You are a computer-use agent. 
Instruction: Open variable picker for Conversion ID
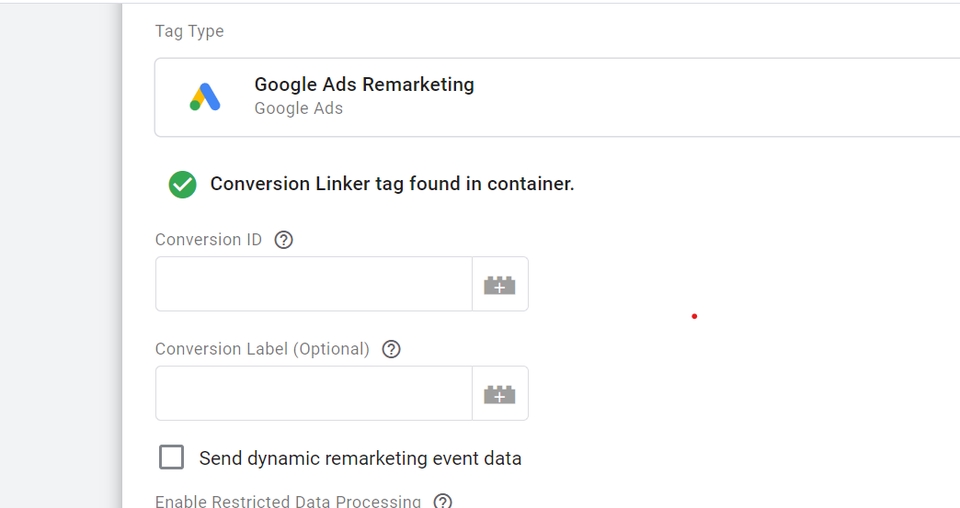[500, 285]
